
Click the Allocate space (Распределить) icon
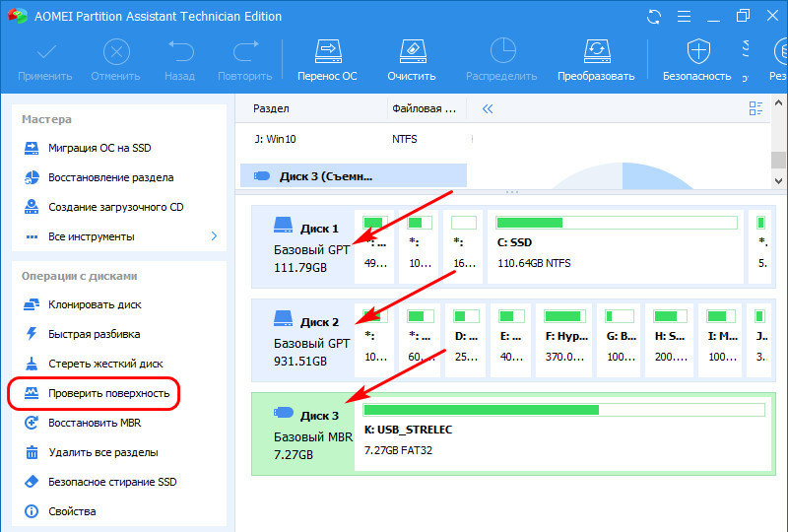tap(502, 51)
